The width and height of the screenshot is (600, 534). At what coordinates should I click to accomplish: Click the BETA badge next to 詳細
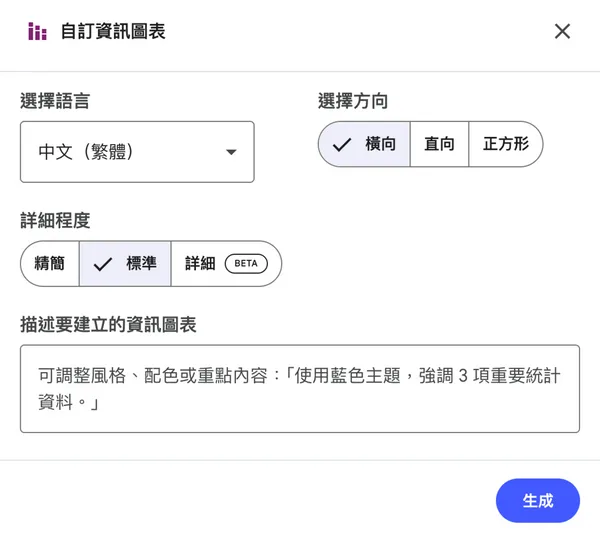tap(246, 264)
